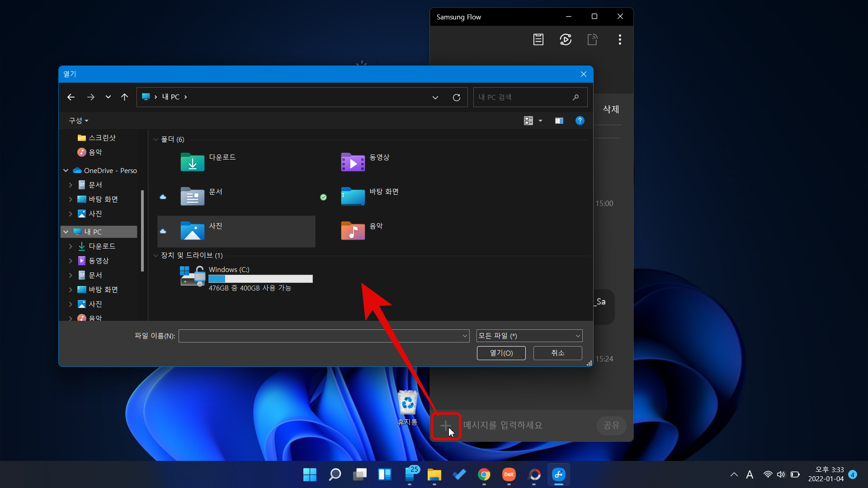Collapse the 내 PC tree node
868x488 pixels.
point(66,232)
